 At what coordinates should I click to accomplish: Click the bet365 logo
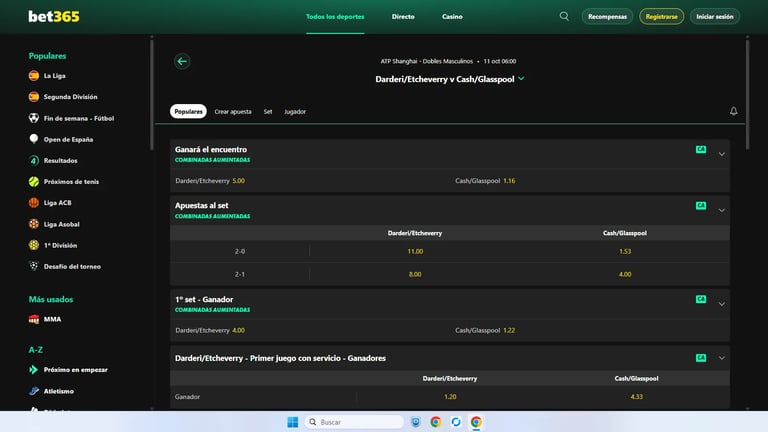pyautogui.click(x=54, y=17)
